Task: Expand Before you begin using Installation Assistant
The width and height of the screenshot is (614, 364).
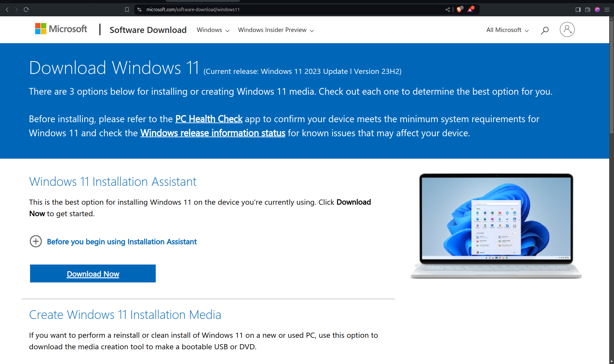Action: pos(113,241)
